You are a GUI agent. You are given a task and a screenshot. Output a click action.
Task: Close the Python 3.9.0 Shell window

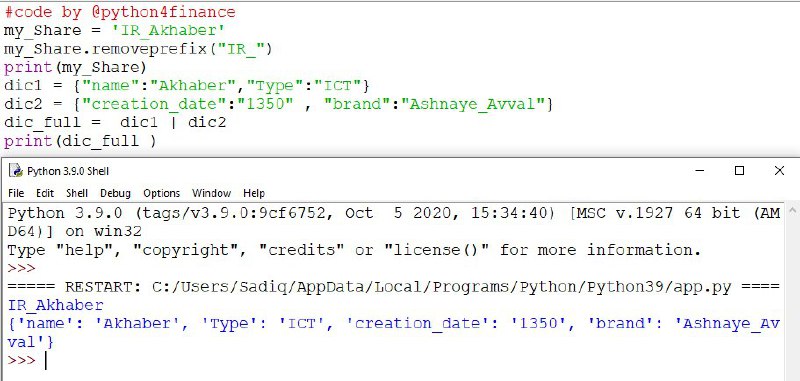pyautogui.click(x=779, y=171)
